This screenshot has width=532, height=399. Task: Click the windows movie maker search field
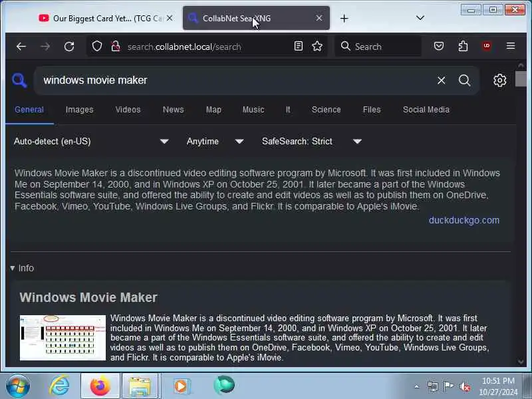pyautogui.click(x=234, y=80)
